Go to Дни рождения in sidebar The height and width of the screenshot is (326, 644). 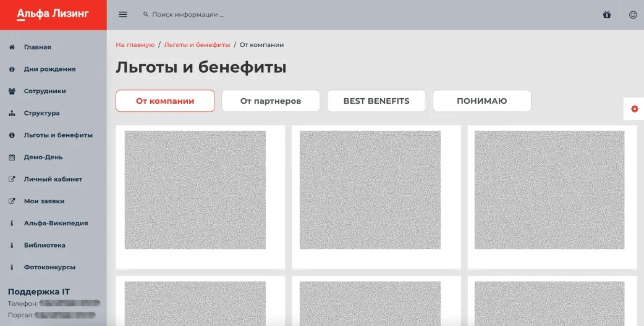tap(49, 69)
